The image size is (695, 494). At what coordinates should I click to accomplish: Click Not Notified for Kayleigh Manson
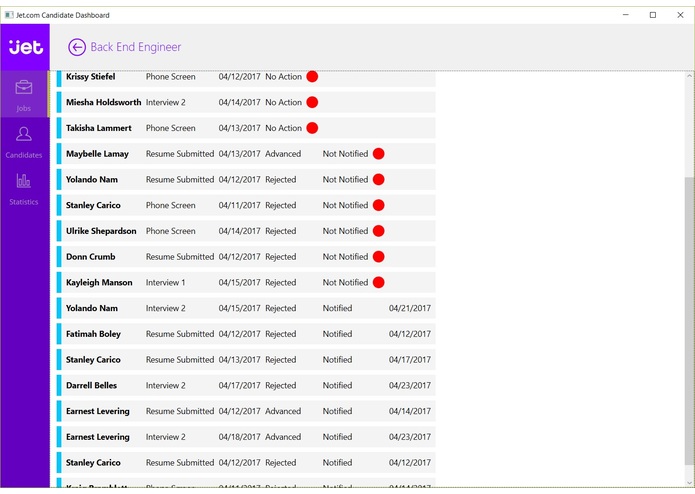345,282
